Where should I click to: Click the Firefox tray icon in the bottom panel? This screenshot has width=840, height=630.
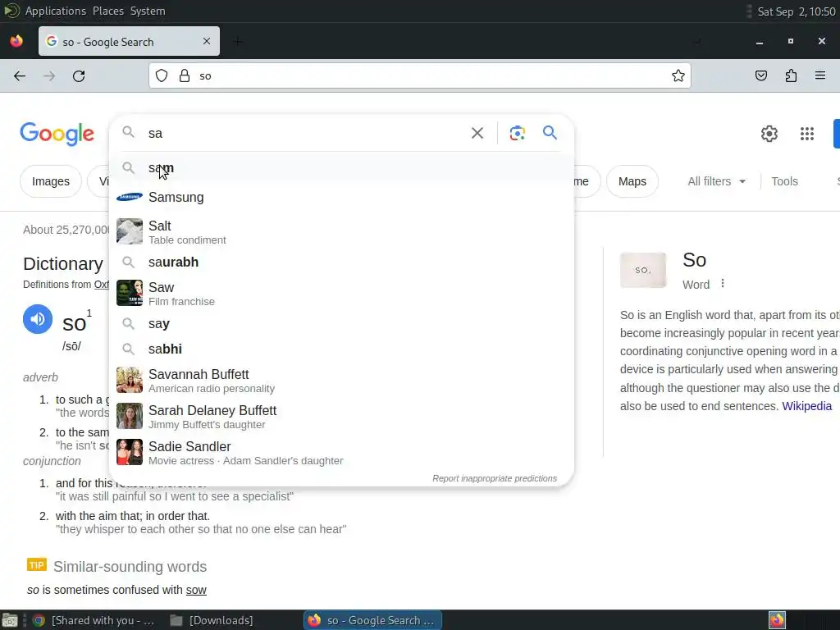[777, 620]
